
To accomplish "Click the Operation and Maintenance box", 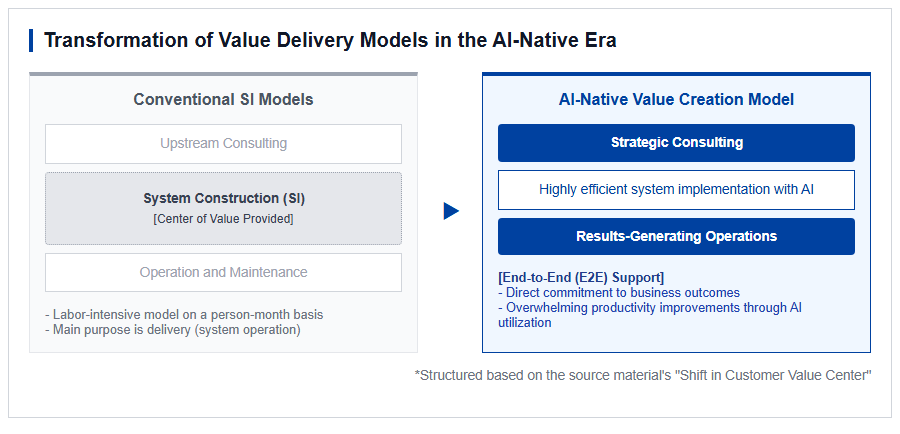I will 223,272.
